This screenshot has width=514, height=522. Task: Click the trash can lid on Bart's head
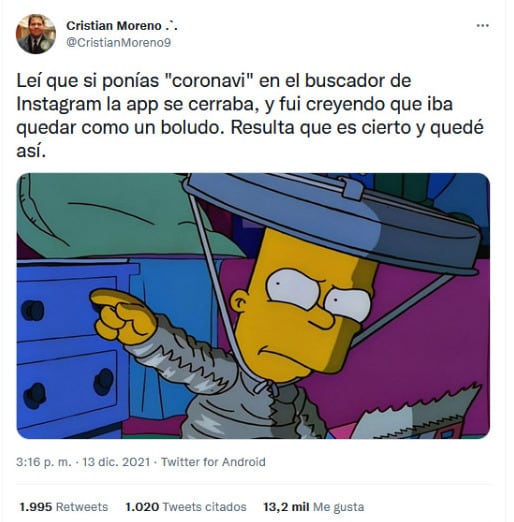coord(333,220)
